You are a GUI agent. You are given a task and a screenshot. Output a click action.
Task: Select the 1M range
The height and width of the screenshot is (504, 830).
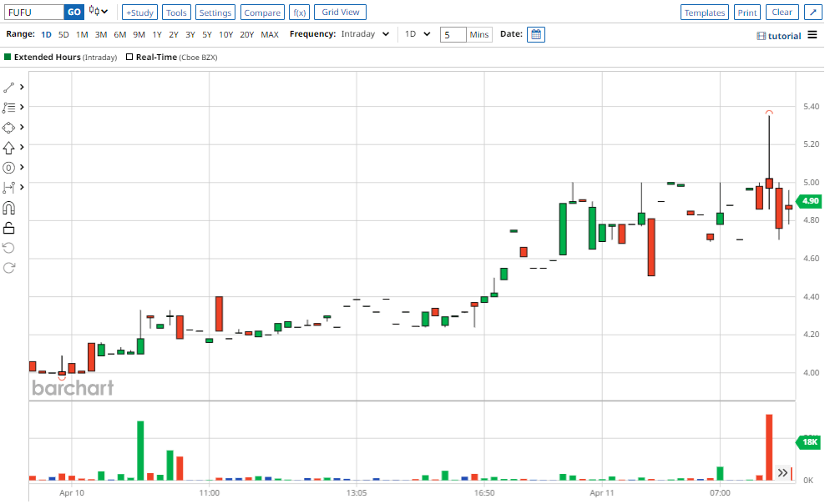(x=82, y=34)
